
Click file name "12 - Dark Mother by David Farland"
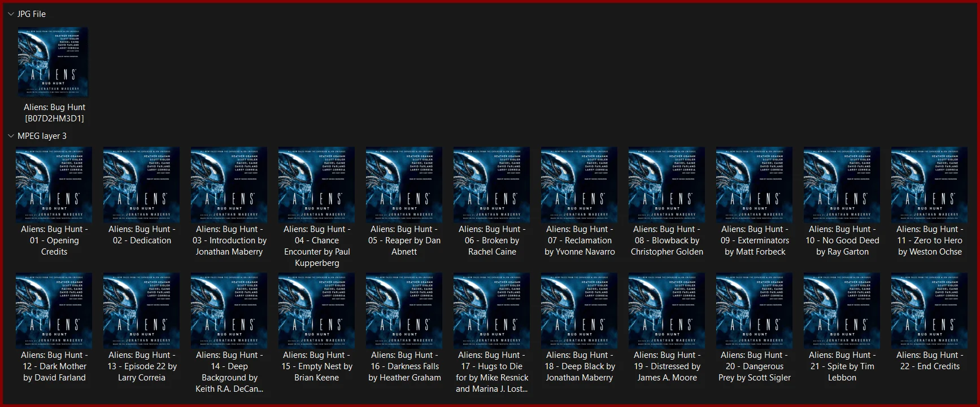(54, 366)
